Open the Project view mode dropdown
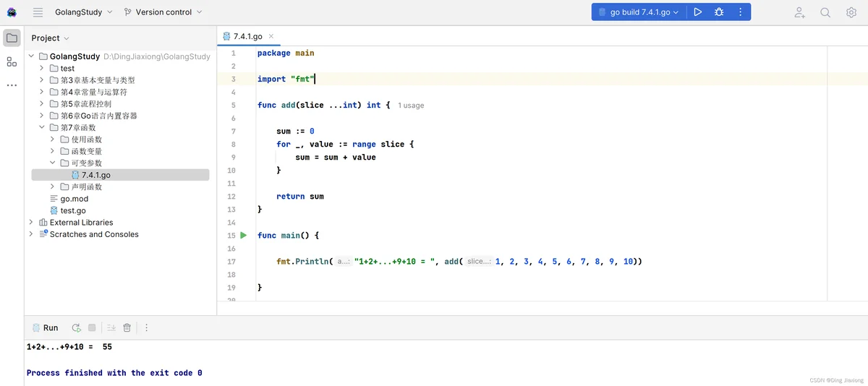 51,38
